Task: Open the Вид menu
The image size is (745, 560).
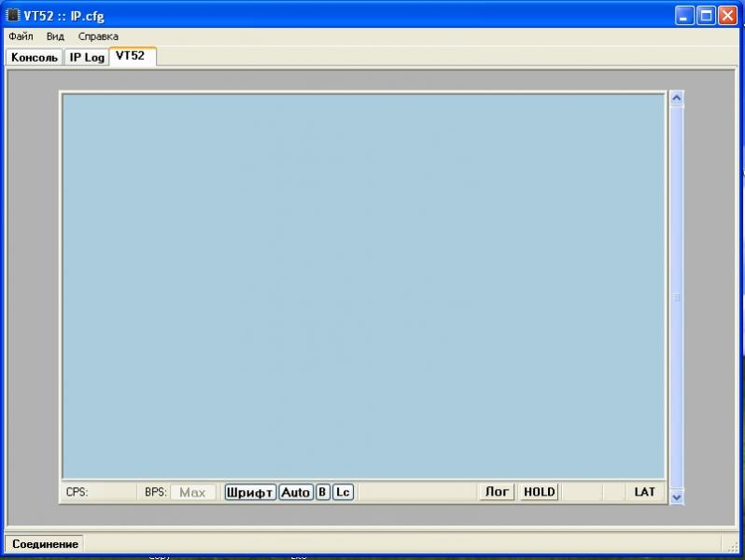Action: (x=55, y=36)
